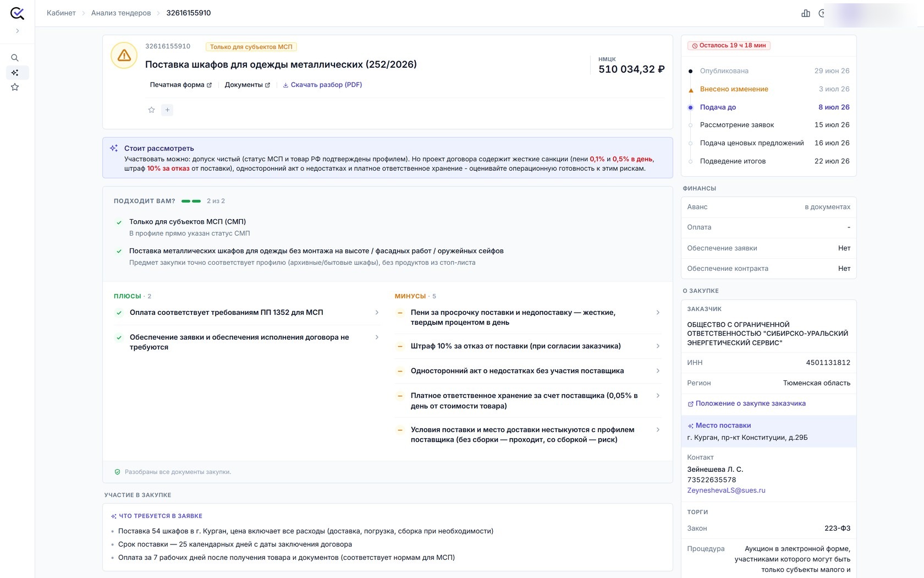Image resolution: width=924 pixels, height=578 pixels.
Task: Click green check icon next to Оплата соответствует
Action: click(x=119, y=313)
